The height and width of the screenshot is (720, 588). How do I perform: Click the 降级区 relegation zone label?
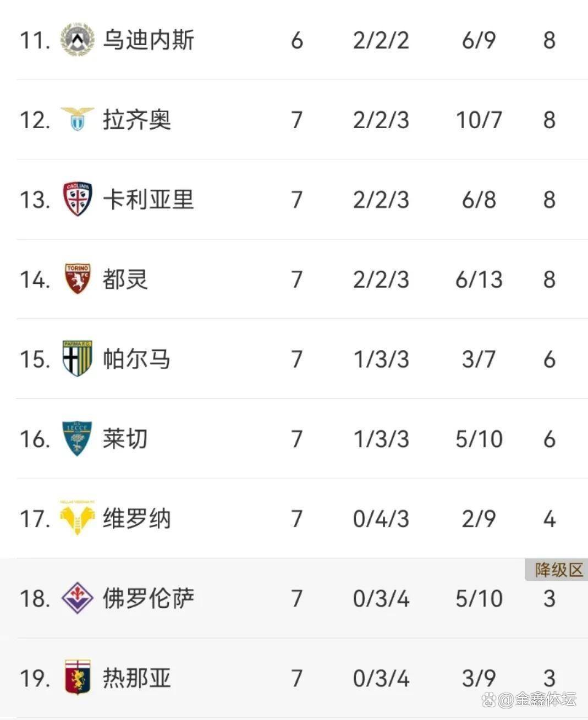[x=558, y=570]
